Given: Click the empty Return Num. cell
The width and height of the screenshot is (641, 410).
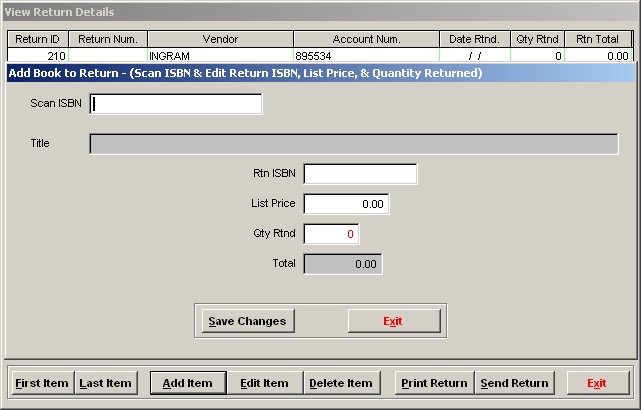Looking at the screenshot, I should click(108, 56).
